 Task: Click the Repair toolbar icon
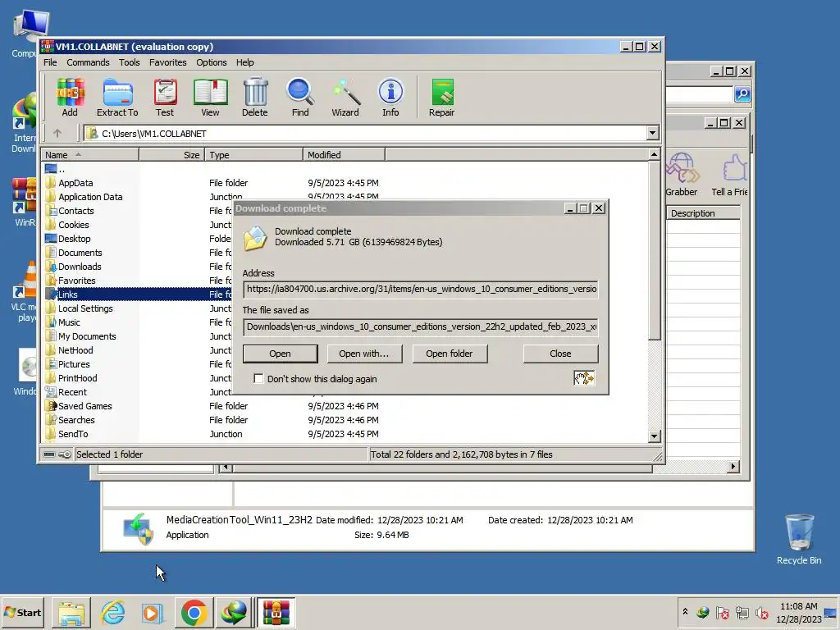[x=442, y=98]
